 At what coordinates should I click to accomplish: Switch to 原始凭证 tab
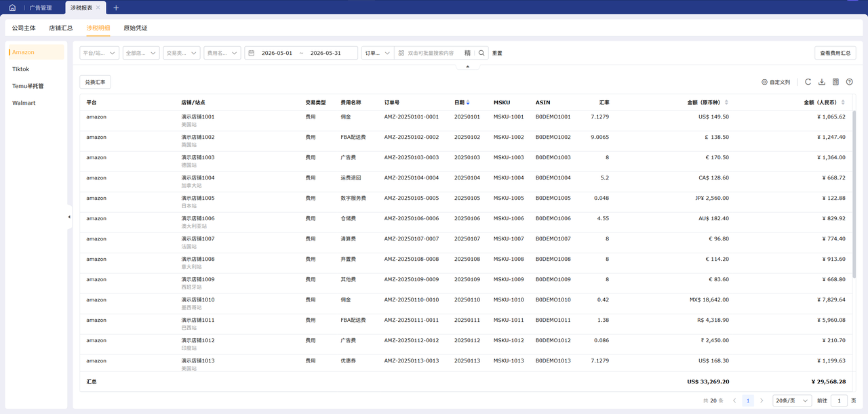pyautogui.click(x=136, y=28)
